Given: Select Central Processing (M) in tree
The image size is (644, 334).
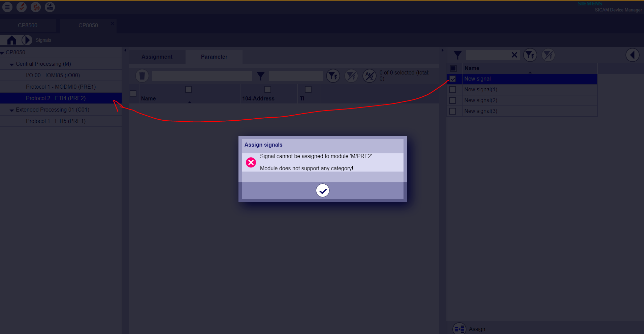Looking at the screenshot, I should [43, 64].
